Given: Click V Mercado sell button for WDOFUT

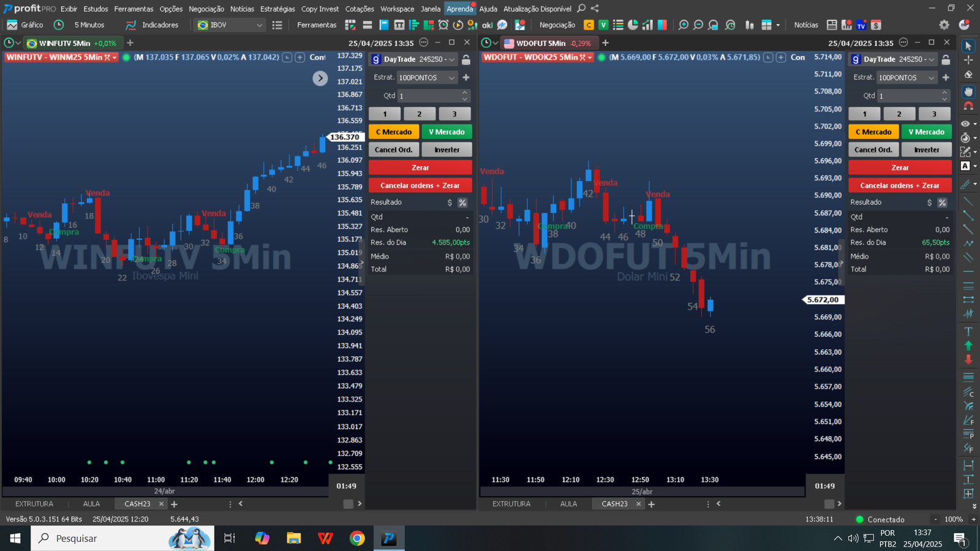Looking at the screenshot, I should pos(926,132).
